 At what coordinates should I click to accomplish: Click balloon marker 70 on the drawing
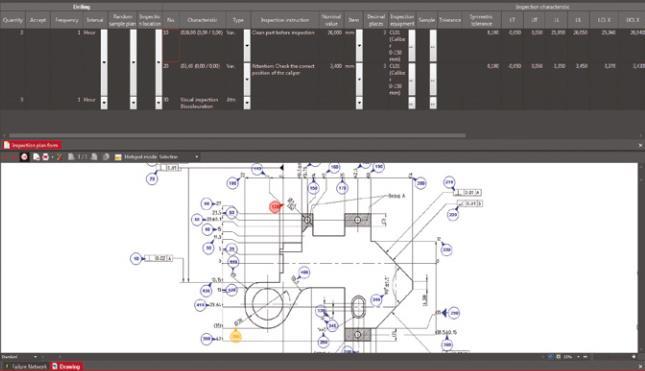[152, 179]
